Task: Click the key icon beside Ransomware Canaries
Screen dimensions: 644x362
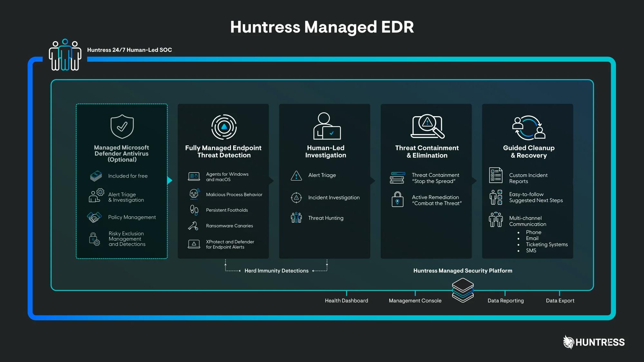Action: click(193, 226)
